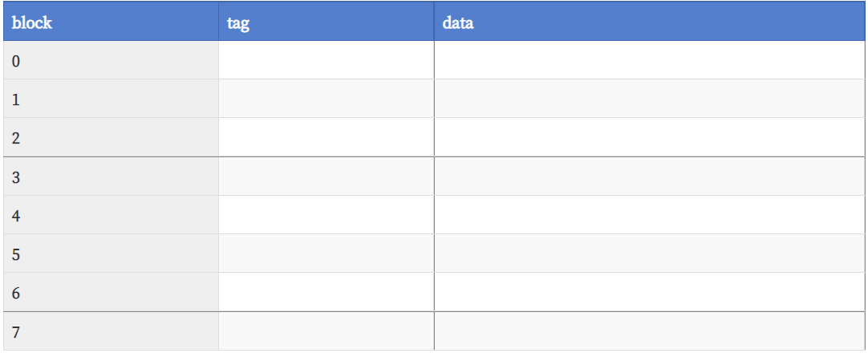This screenshot has width=868, height=357.
Task: Click the tag column header
Action: (326, 21)
